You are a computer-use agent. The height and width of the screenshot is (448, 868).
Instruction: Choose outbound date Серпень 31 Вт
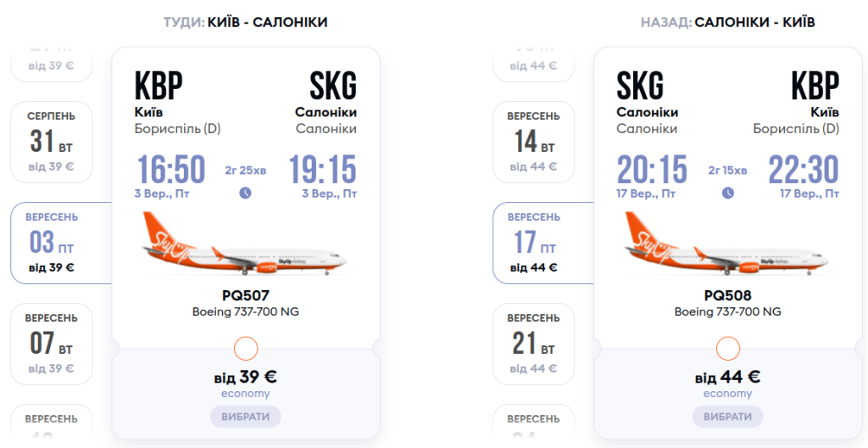51,141
